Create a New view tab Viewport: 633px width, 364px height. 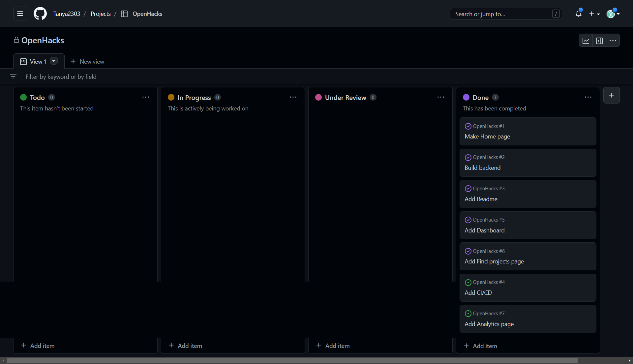point(87,62)
